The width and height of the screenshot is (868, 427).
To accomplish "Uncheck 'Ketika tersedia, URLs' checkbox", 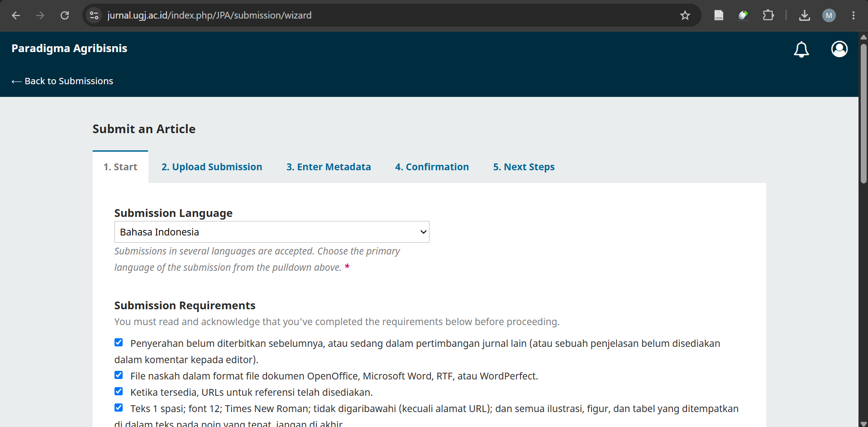I will pyautogui.click(x=119, y=391).
